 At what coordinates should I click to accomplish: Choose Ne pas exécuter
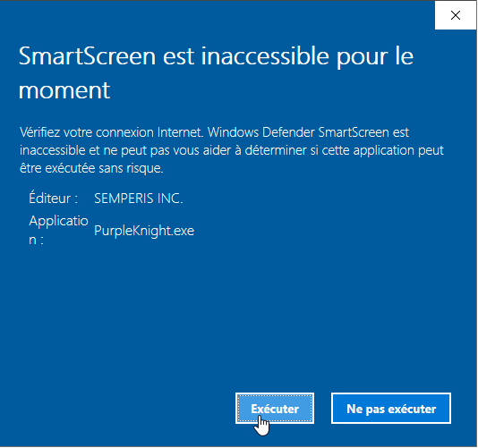tap(391, 408)
